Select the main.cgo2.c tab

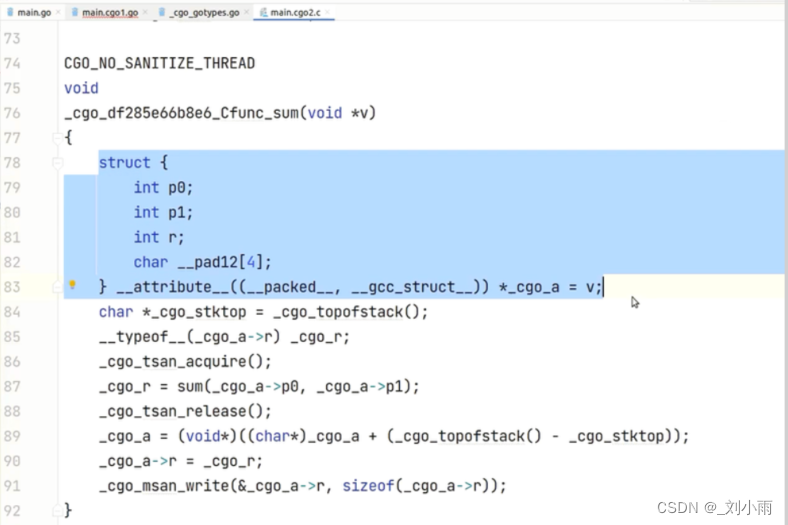[295, 13]
